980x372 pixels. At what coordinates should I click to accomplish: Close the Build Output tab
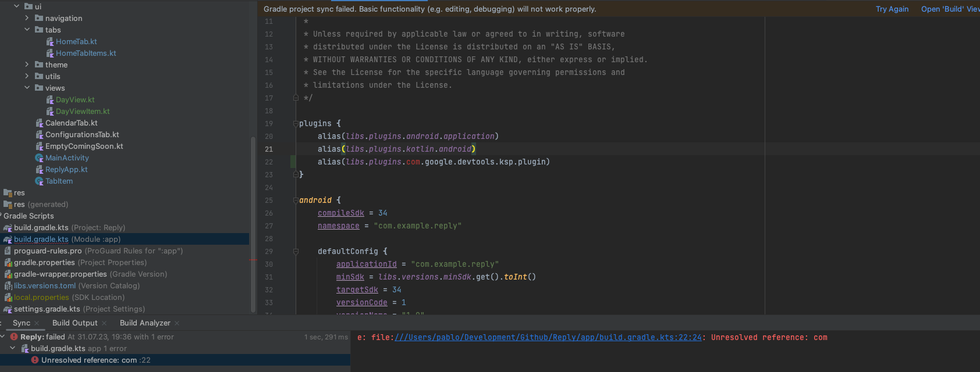coord(104,323)
